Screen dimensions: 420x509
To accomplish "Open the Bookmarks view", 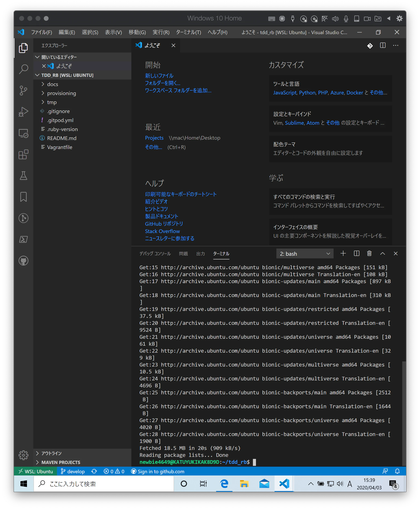I will [x=23, y=197].
